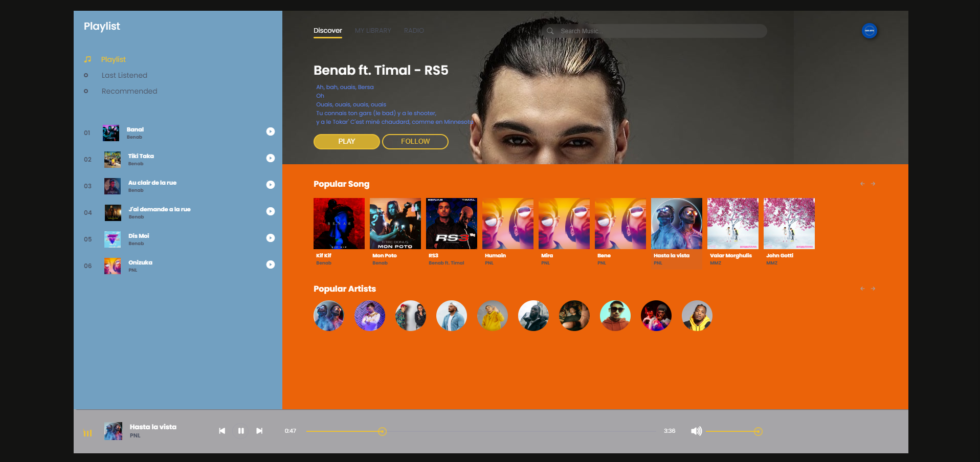This screenshot has height=462, width=980.
Task: Play the song Banal in playlist
Action: tap(271, 131)
